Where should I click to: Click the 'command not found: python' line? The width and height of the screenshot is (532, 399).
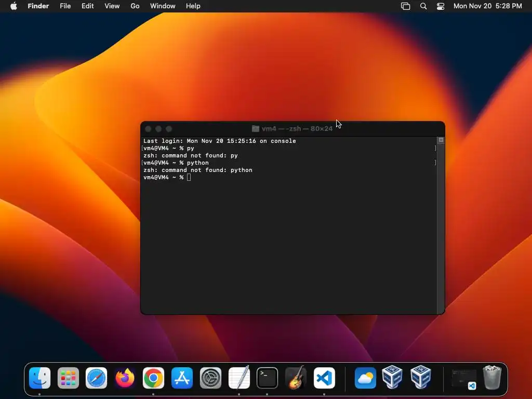pyautogui.click(x=198, y=170)
